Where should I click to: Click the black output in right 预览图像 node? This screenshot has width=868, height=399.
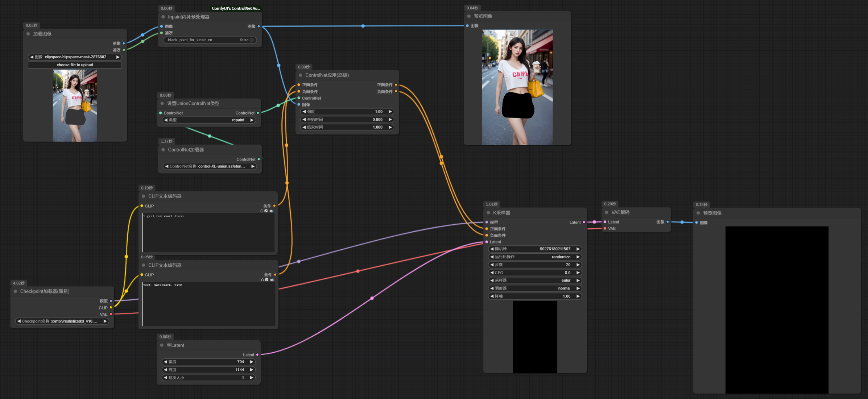point(777,310)
